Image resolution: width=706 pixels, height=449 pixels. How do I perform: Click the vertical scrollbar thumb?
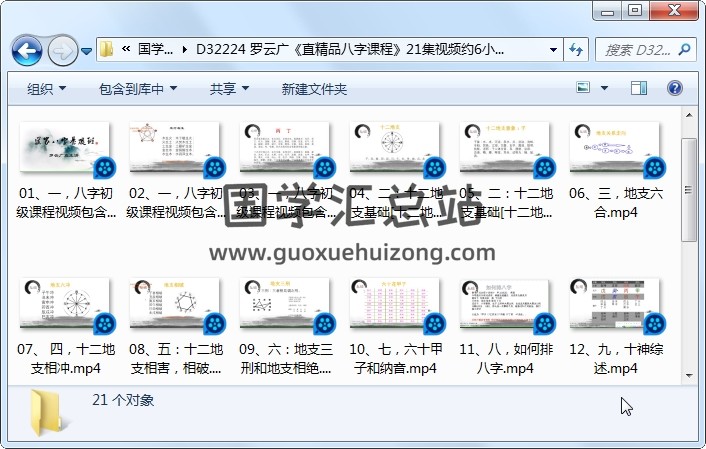click(689, 190)
